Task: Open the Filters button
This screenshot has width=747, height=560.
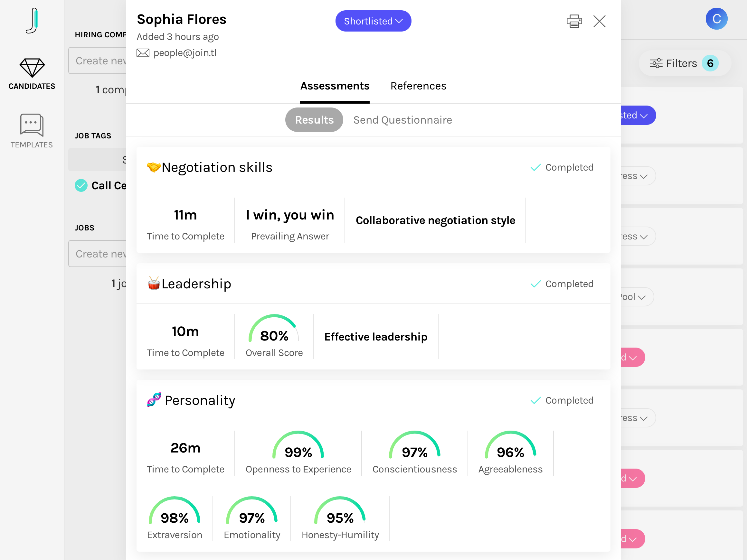Action: pos(685,63)
